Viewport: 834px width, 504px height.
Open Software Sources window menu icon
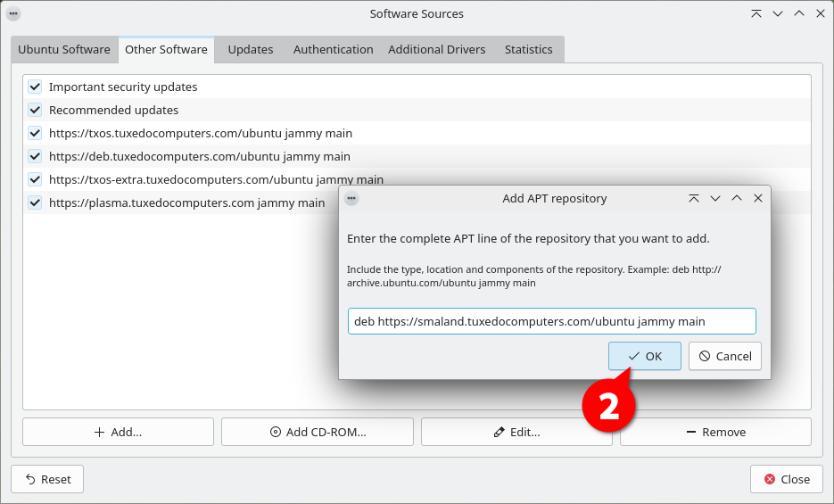[13, 13]
